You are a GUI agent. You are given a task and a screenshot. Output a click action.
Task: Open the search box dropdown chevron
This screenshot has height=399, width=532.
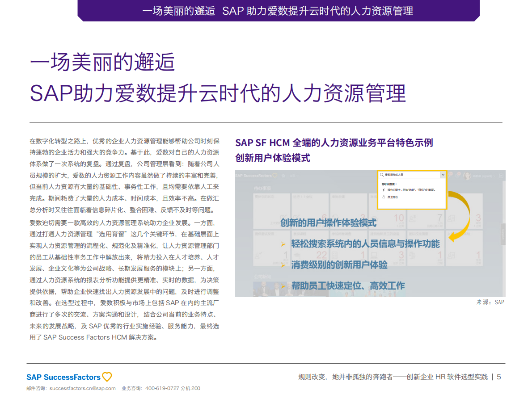(x=443, y=174)
